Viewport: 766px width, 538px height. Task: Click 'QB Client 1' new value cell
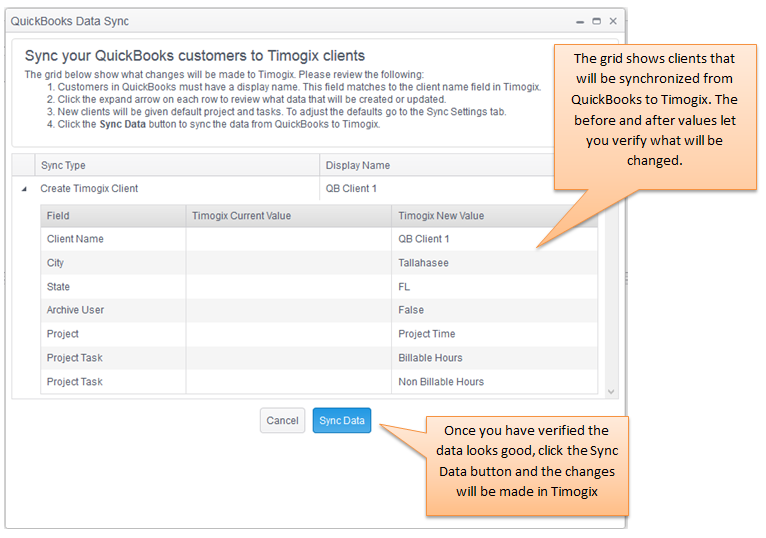tap(494, 239)
